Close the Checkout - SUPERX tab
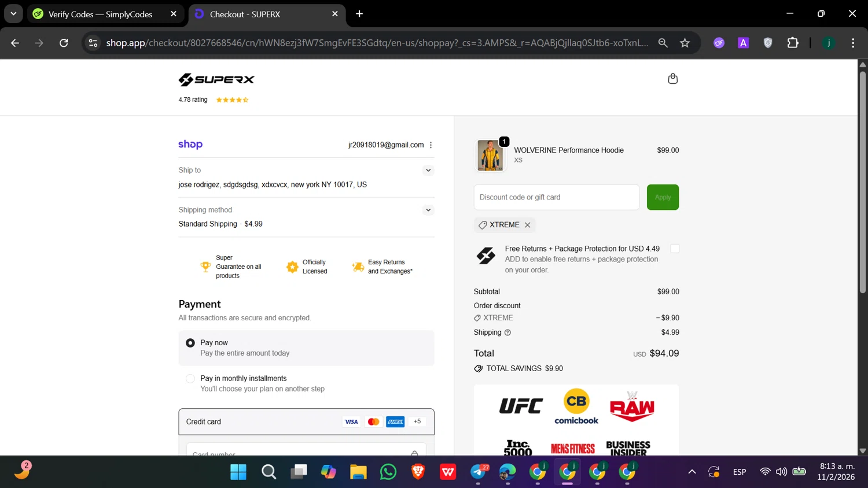Screen dimensions: 868x488 335,14
